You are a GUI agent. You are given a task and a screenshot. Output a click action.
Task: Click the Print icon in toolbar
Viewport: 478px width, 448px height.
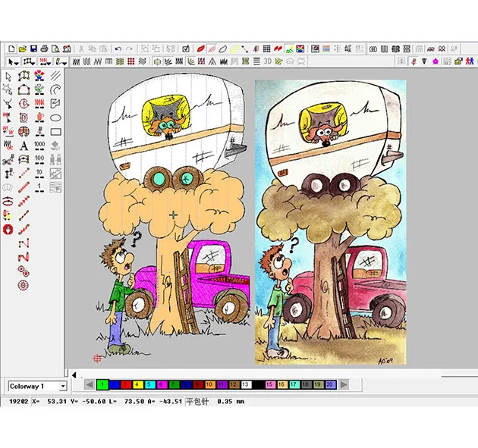click(x=44, y=49)
